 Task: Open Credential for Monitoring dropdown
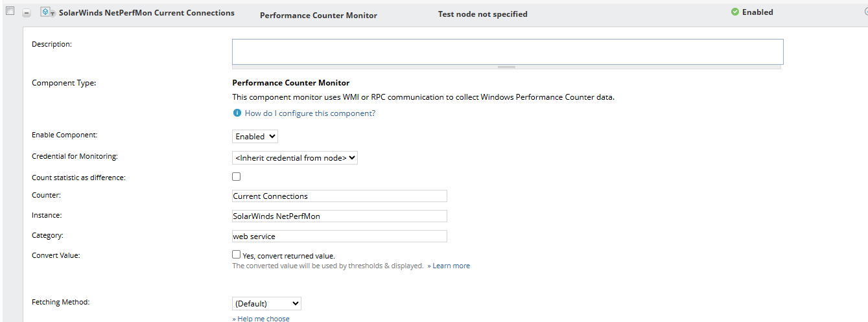pos(294,157)
